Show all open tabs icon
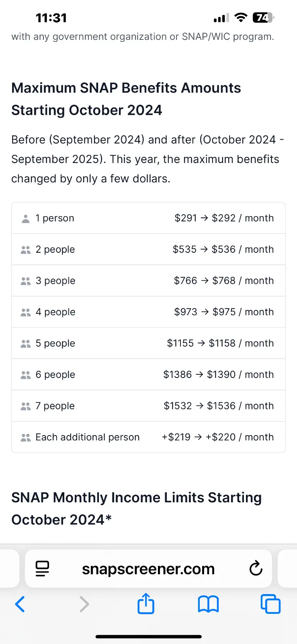This screenshot has height=644, width=297. (270, 604)
